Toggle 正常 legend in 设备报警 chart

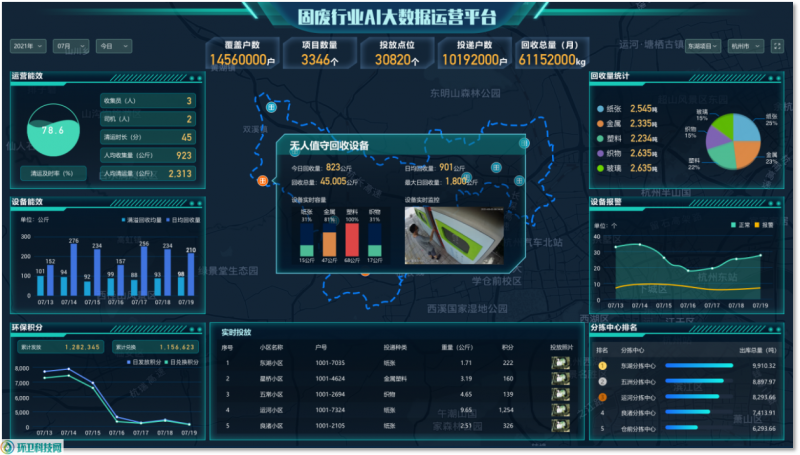(x=740, y=225)
